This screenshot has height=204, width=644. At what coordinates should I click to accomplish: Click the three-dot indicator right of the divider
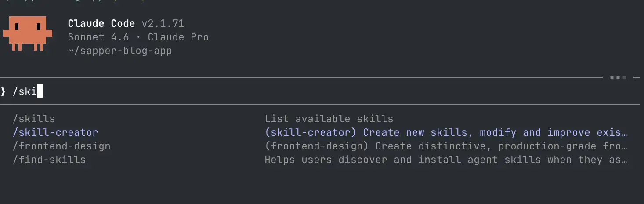(618, 78)
